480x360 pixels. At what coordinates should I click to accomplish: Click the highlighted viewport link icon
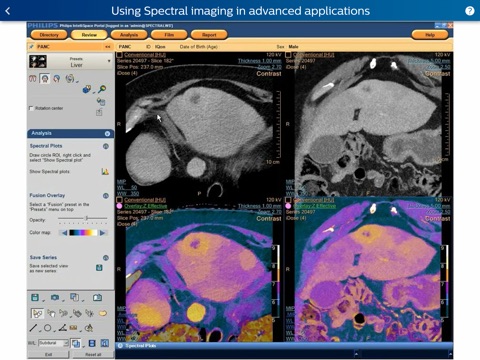[x=76, y=343]
